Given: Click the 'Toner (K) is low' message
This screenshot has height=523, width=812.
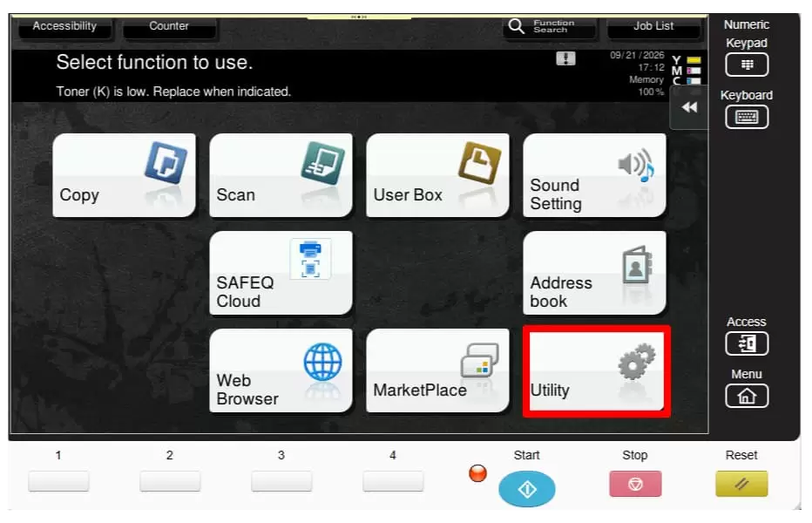Looking at the screenshot, I should pyautogui.click(x=173, y=92).
